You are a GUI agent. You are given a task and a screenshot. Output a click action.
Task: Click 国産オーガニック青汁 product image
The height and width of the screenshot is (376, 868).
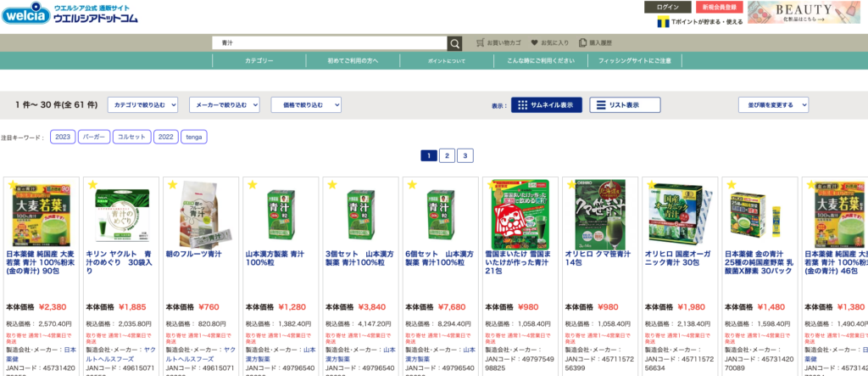click(679, 214)
